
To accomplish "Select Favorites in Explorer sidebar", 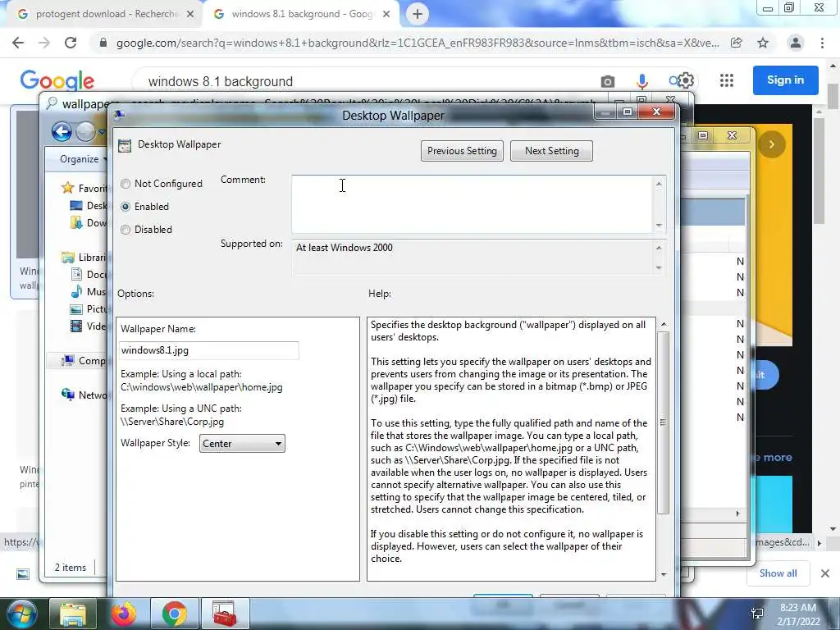I will pos(84,188).
